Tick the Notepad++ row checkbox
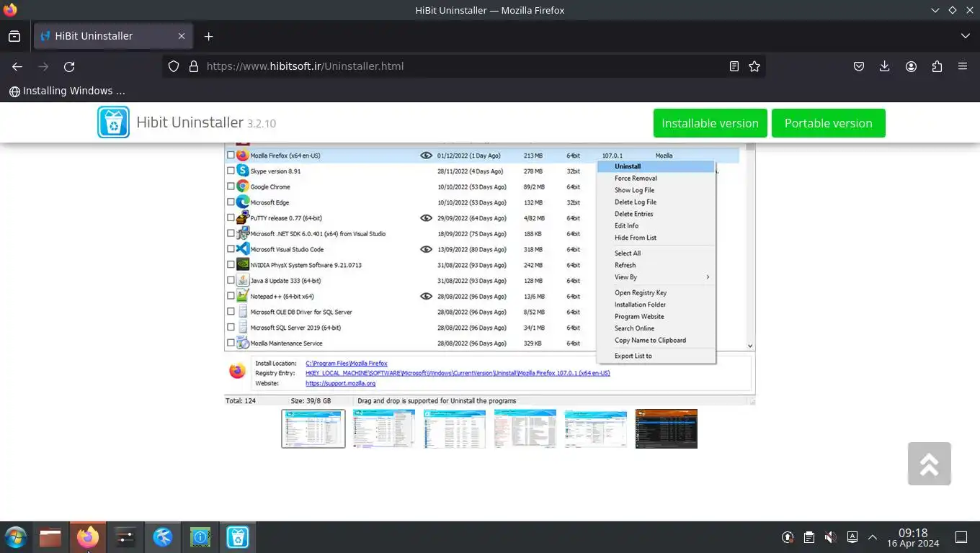The height and width of the screenshot is (553, 980). [x=231, y=296]
